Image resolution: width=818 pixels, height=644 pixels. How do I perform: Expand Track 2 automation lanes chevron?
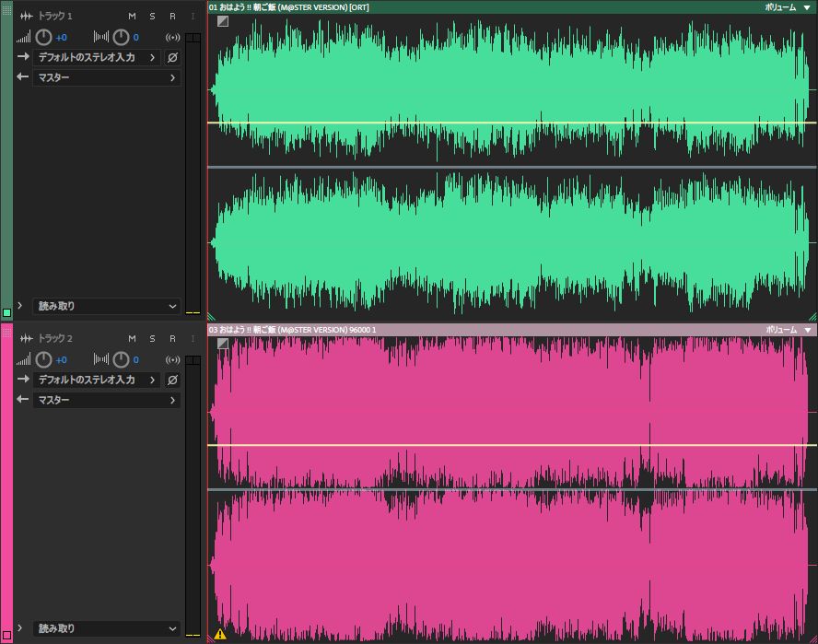tap(20, 627)
